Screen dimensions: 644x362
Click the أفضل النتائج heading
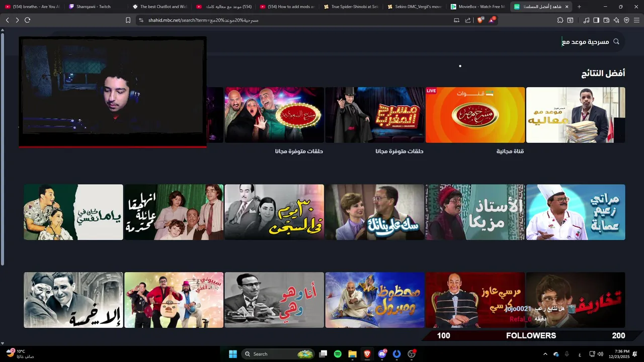point(603,73)
